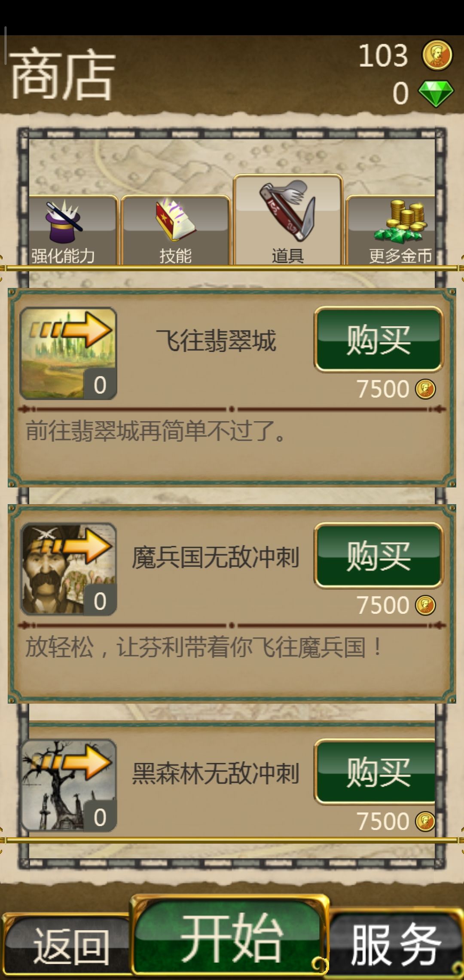Tap the green gem currency icon
Image resolution: width=464 pixels, height=980 pixels.
[436, 93]
